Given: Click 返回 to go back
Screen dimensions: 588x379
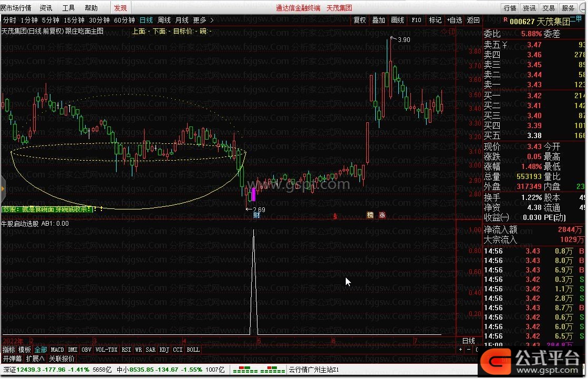Looking at the screenshot, I should pos(473,20).
